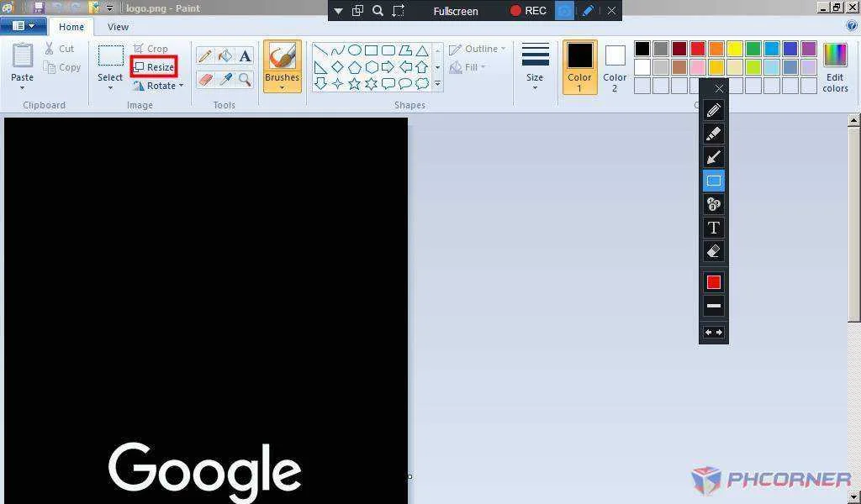Image resolution: width=861 pixels, height=504 pixels.
Task: Click the vertical scrollbar up arrow
Action: coord(853,120)
